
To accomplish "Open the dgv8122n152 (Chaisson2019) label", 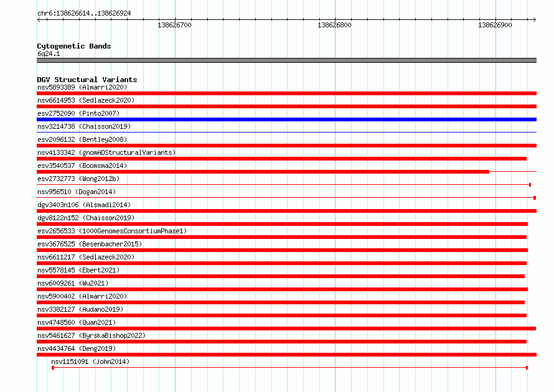I will [86, 218].
